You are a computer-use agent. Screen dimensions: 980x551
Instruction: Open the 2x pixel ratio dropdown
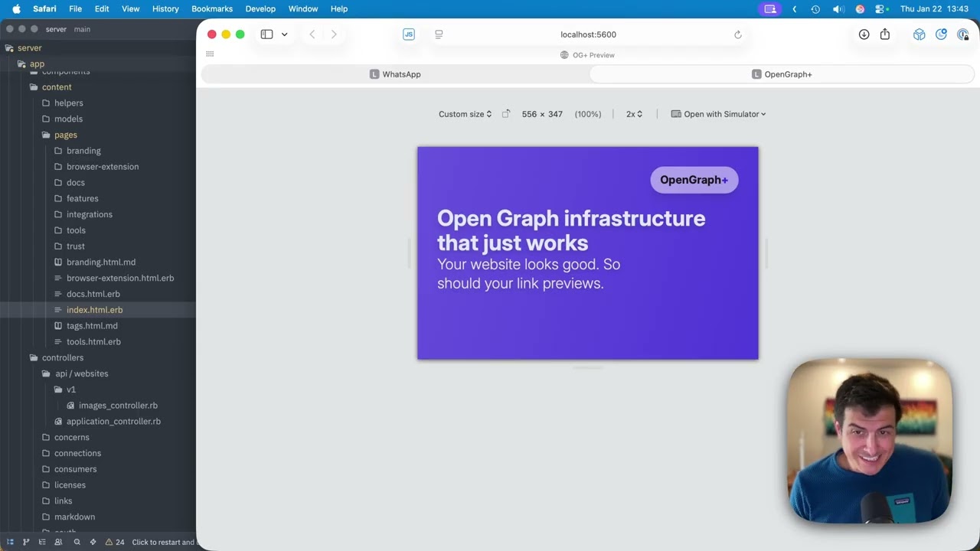(x=634, y=114)
